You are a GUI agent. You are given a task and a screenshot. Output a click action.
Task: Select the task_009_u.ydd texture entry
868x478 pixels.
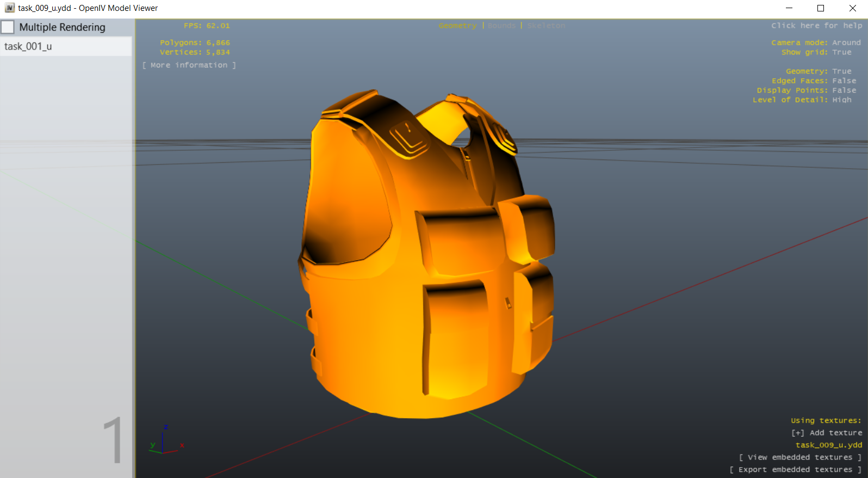[828, 445]
